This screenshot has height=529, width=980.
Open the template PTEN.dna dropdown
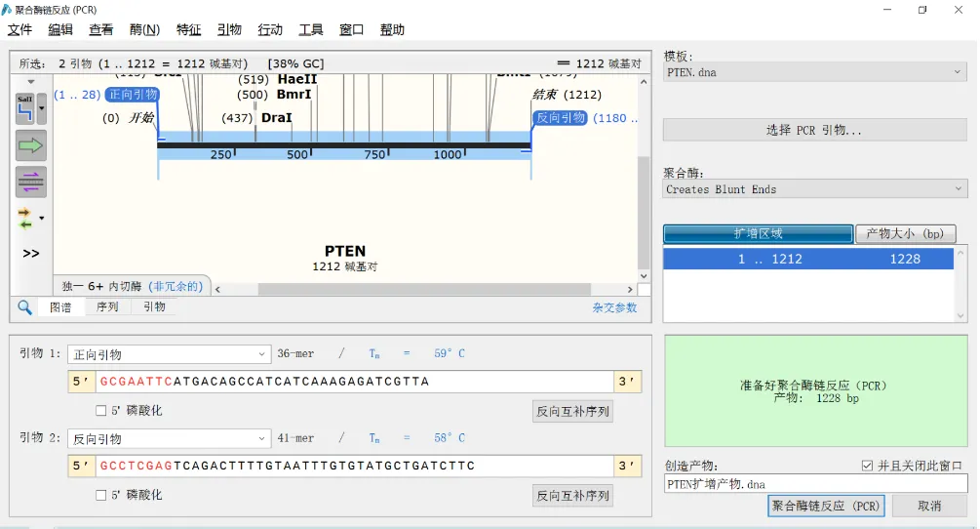click(x=814, y=72)
